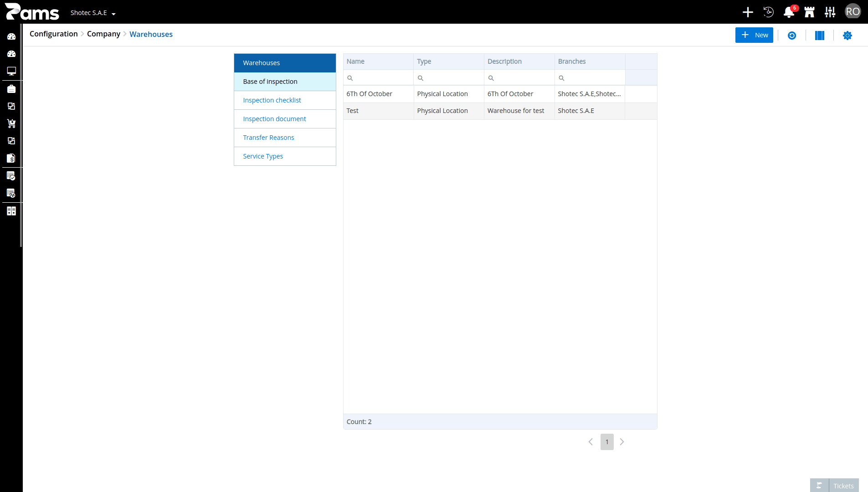868x492 pixels.
Task: Select the Inspection checklist menu item
Action: tap(285, 100)
